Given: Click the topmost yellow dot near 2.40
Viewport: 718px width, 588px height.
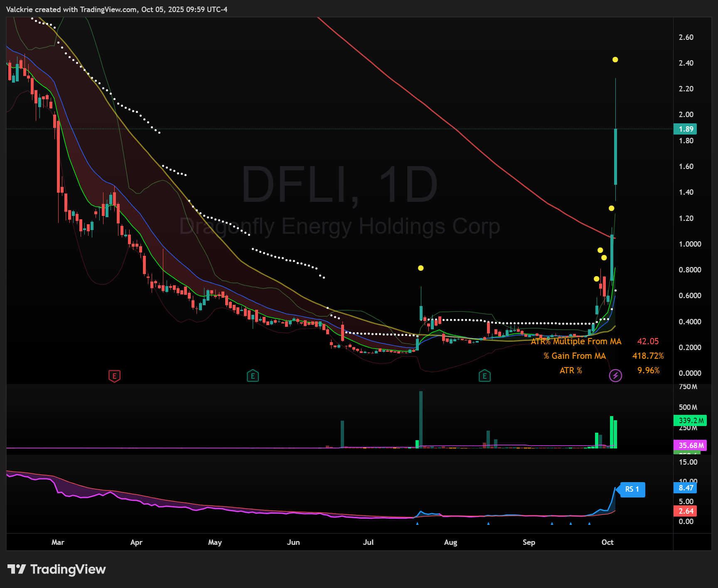Looking at the screenshot, I should click(615, 60).
